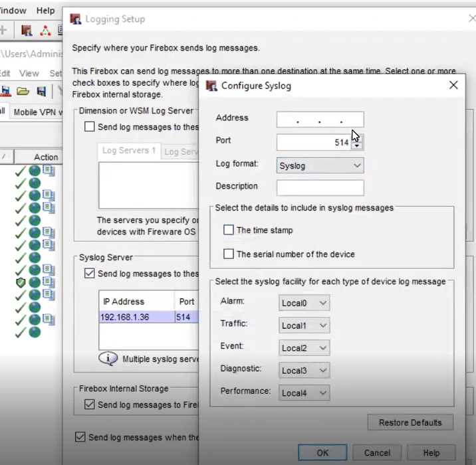The image size is (476, 465).
Task: Click the red triangle network icon in toolbar
Action: [x=45, y=31]
